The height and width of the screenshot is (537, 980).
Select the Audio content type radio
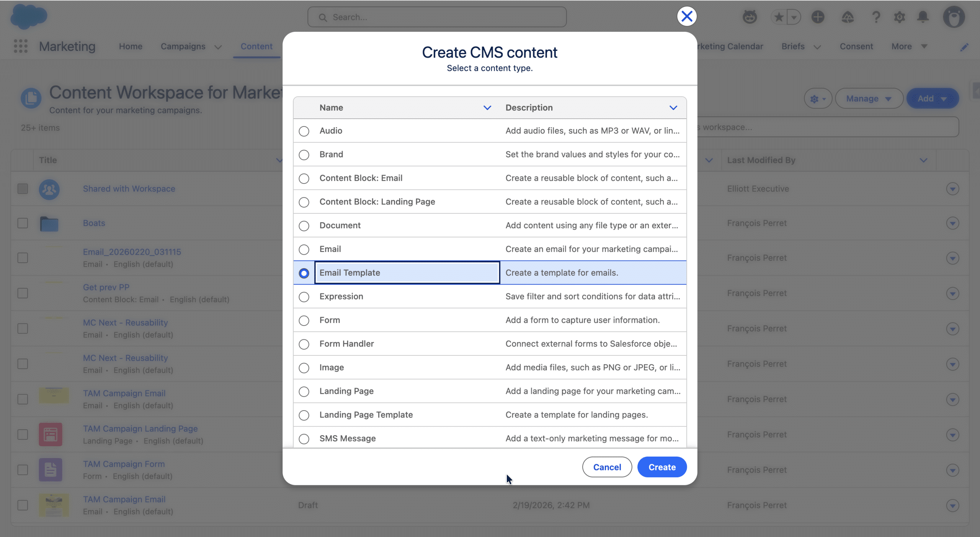[304, 131]
